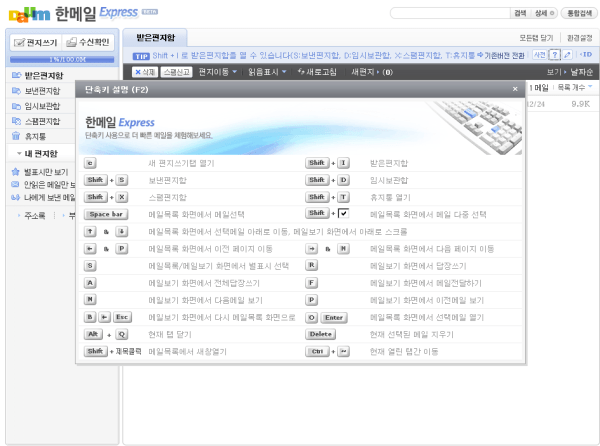Click the TIP badge label
The height and width of the screenshot is (446, 600).
tap(141, 56)
